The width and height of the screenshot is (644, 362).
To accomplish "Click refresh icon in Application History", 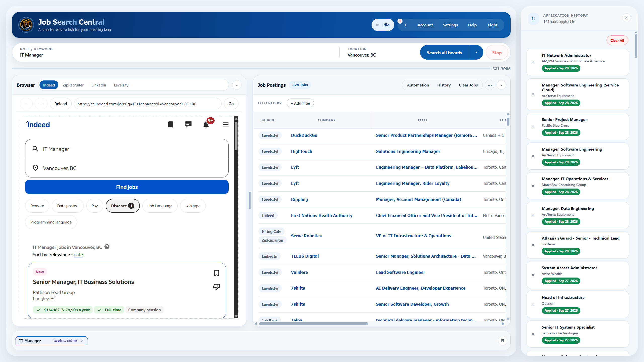I will [533, 19].
